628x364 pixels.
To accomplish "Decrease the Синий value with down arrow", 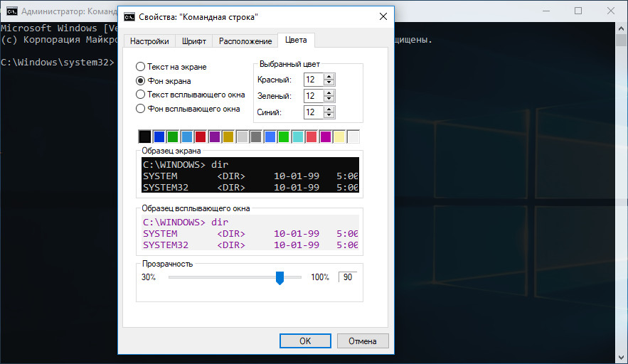I will [329, 115].
